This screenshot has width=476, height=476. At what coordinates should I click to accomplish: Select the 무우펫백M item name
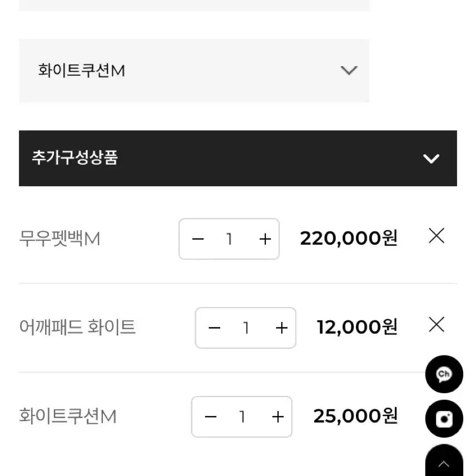click(x=59, y=239)
